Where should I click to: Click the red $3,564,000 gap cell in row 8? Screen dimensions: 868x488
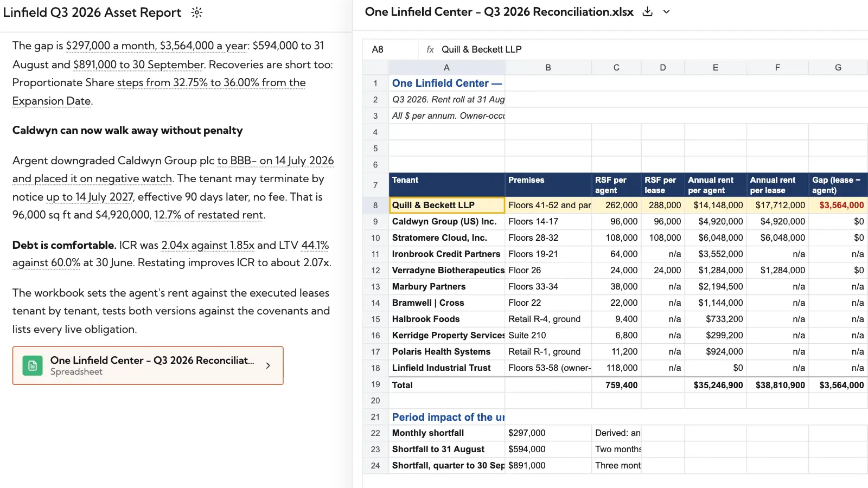838,206
